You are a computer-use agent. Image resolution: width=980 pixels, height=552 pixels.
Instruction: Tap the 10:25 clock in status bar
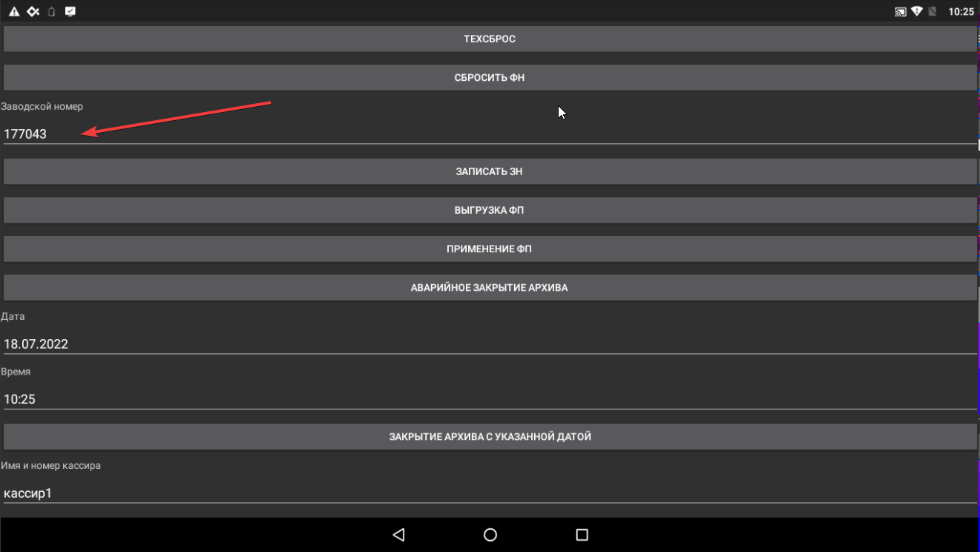(961, 12)
